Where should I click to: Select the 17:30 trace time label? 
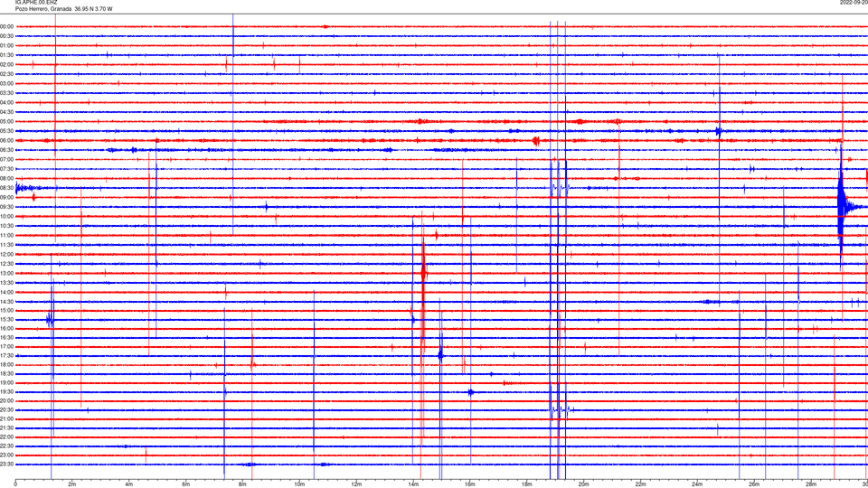[x=6, y=356]
